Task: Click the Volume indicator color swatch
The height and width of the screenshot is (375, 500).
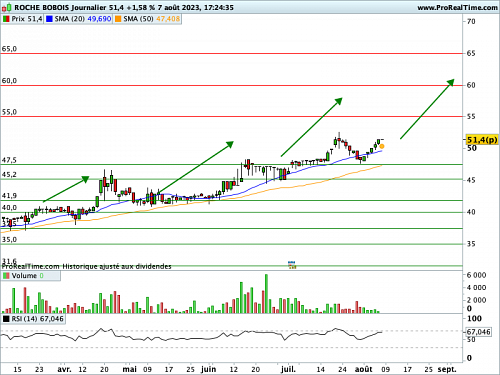Action: point(6,276)
